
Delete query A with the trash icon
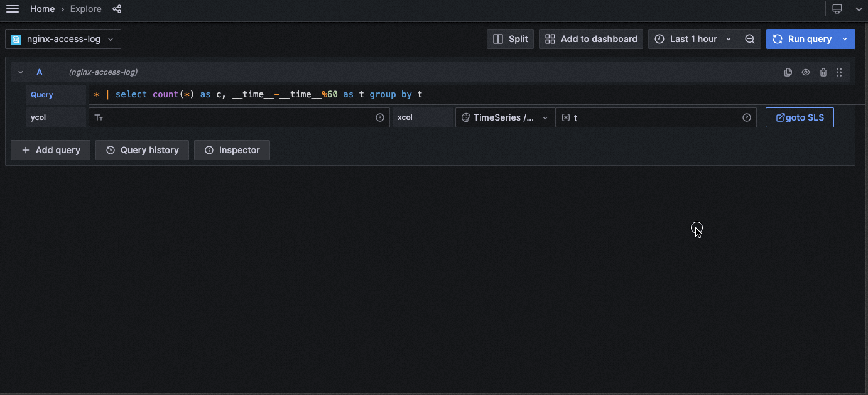pos(823,72)
